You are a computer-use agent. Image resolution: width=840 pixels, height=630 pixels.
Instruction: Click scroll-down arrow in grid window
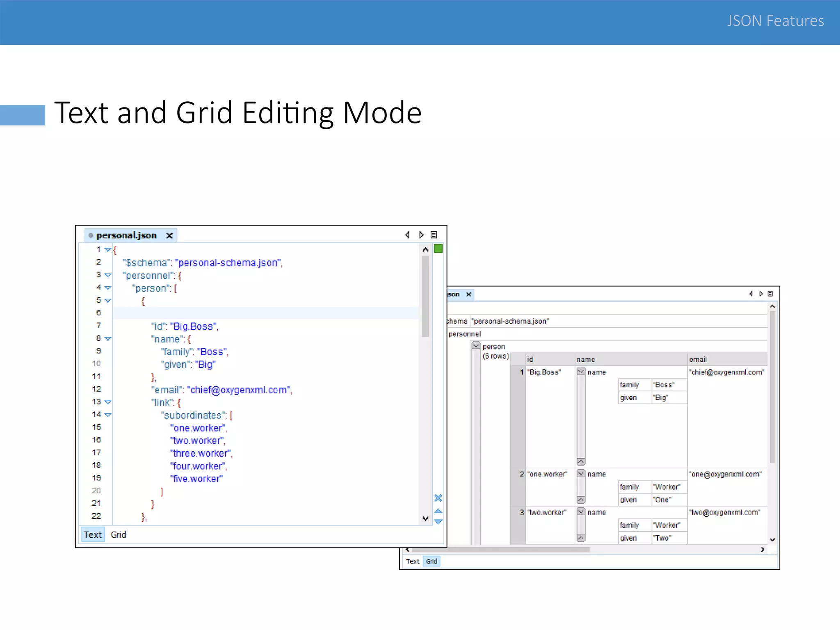click(772, 540)
